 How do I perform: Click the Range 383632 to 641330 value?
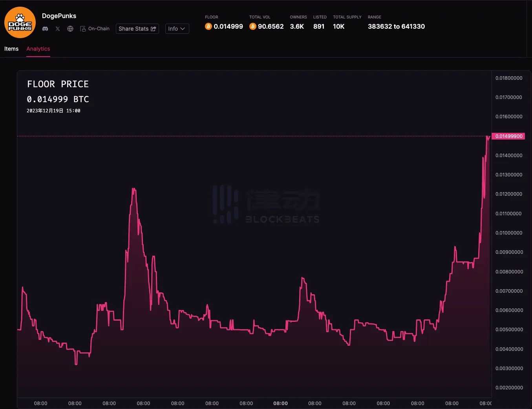point(396,26)
